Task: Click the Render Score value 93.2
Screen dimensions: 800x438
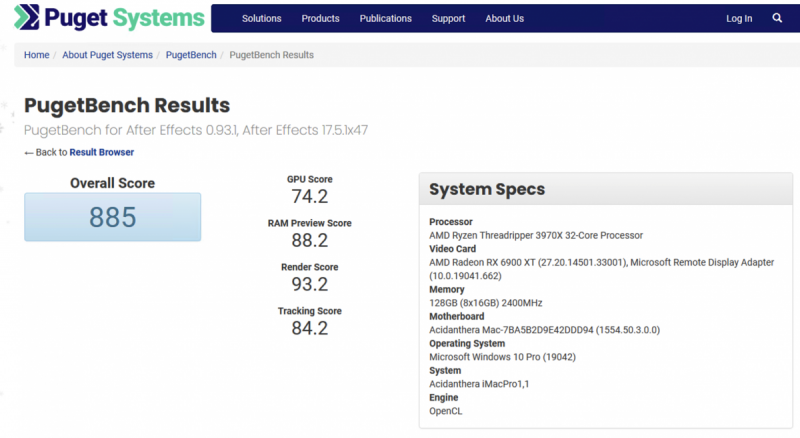Action: click(x=310, y=284)
